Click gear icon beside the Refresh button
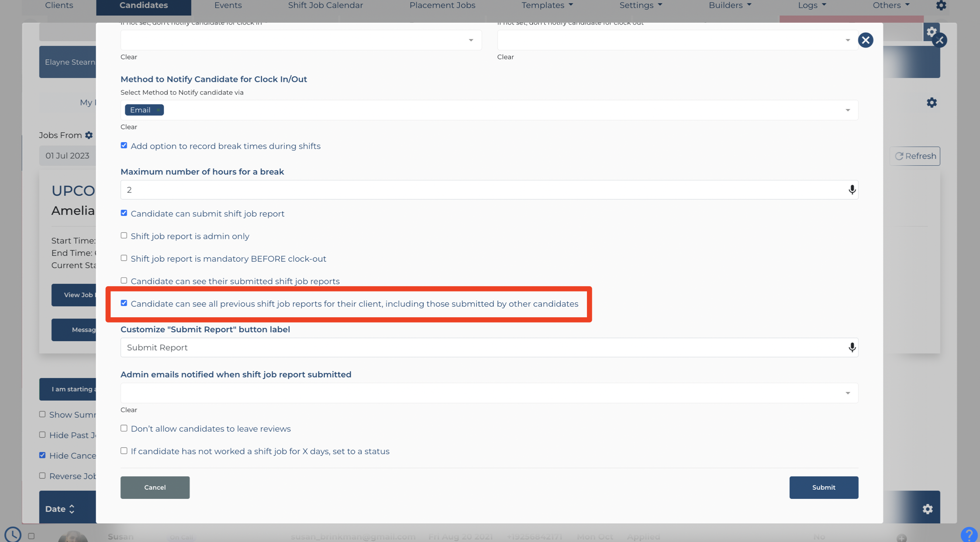Screen dimensions: 980x542 932,103
